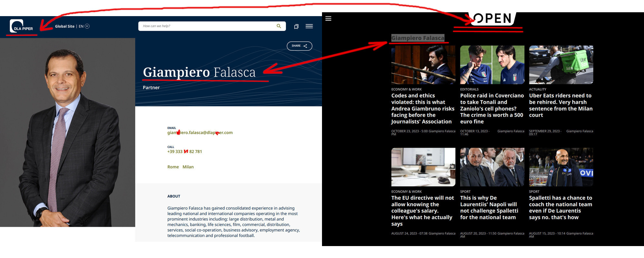Click the 'Giampiero Falasca' profile name heading
The width and height of the screenshot is (644, 258).
pos(199,72)
